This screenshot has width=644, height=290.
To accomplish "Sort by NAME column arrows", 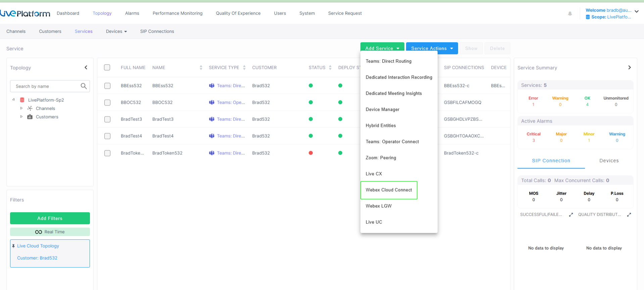I will [x=201, y=67].
